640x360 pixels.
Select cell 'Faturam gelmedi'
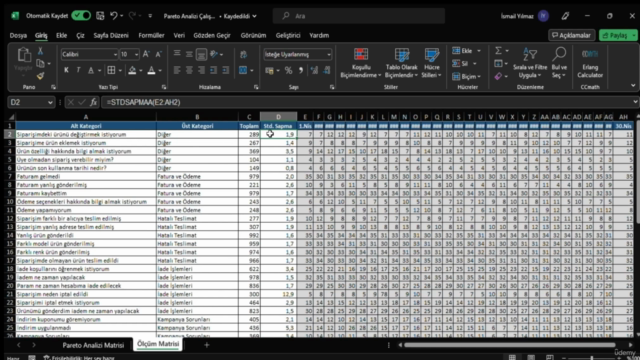pyautogui.click(x=86, y=176)
